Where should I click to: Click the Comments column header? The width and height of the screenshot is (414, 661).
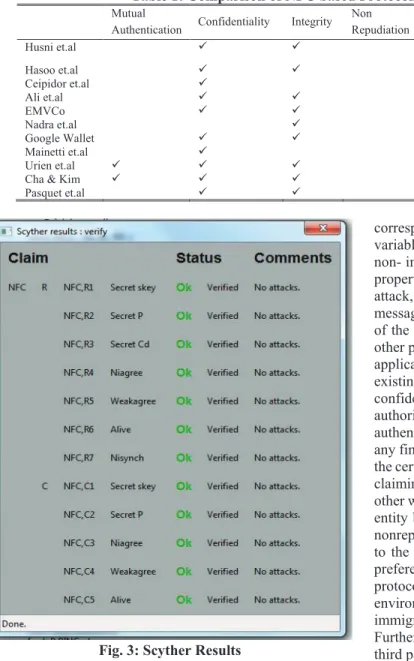pos(293,258)
